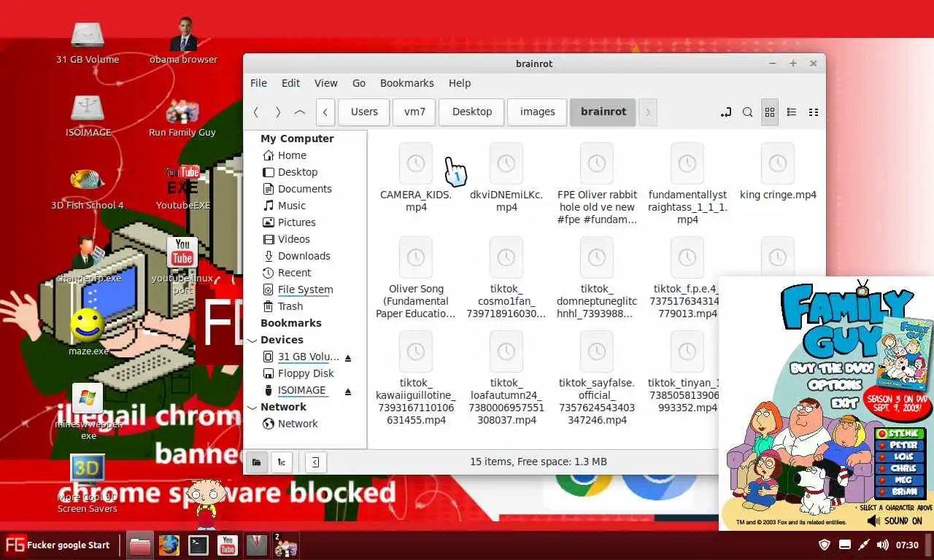Select the Oliver Song video file

point(416,258)
